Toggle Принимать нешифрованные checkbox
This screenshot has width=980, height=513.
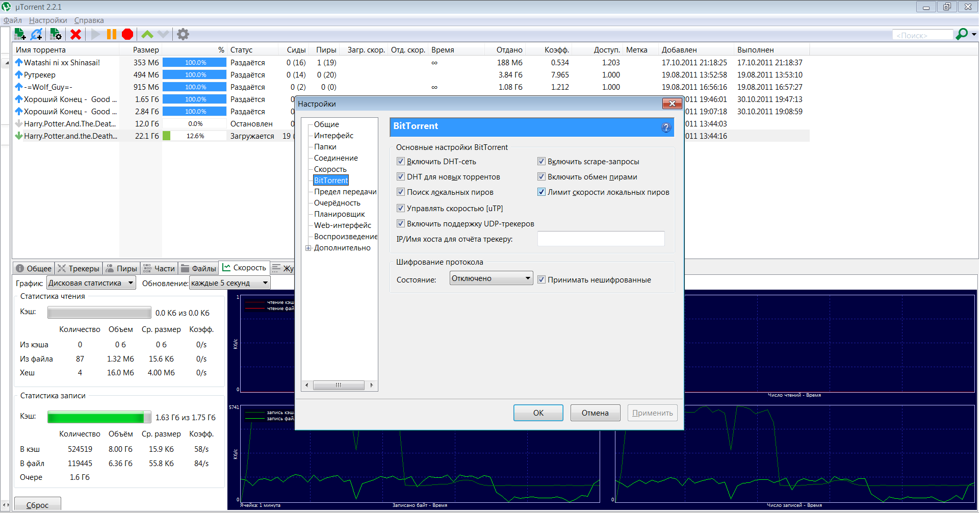pyautogui.click(x=541, y=279)
